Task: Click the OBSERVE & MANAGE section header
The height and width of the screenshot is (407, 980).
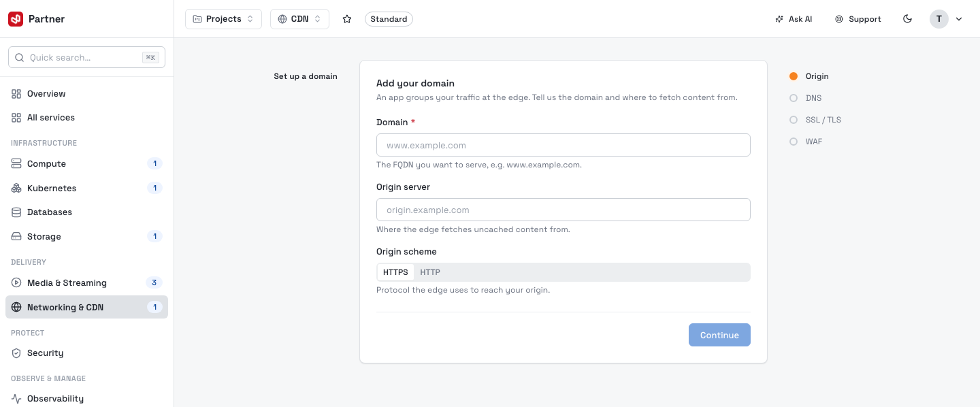Action: tap(48, 378)
